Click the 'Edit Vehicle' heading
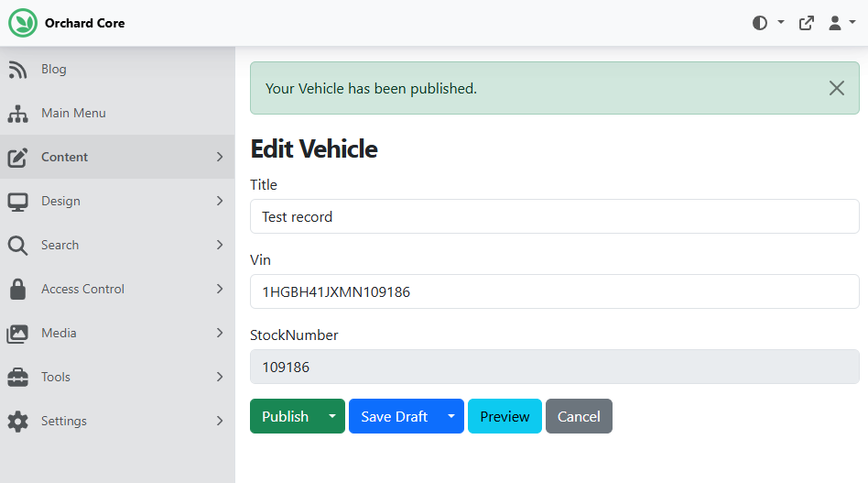868x483 pixels. click(x=314, y=149)
